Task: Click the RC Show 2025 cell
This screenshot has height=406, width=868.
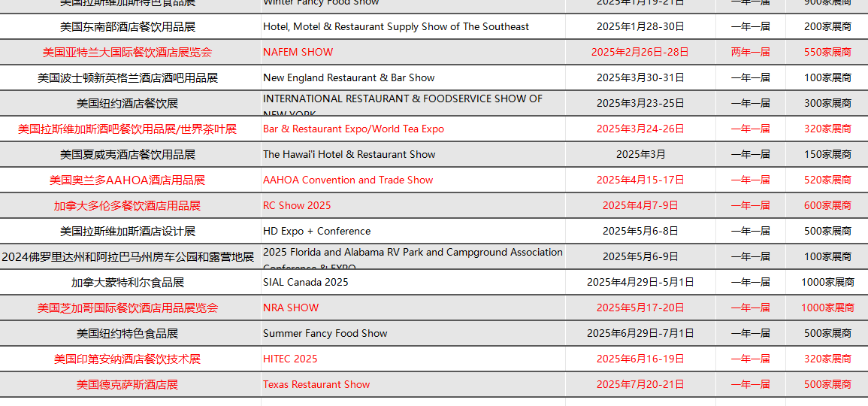Action: (x=297, y=205)
